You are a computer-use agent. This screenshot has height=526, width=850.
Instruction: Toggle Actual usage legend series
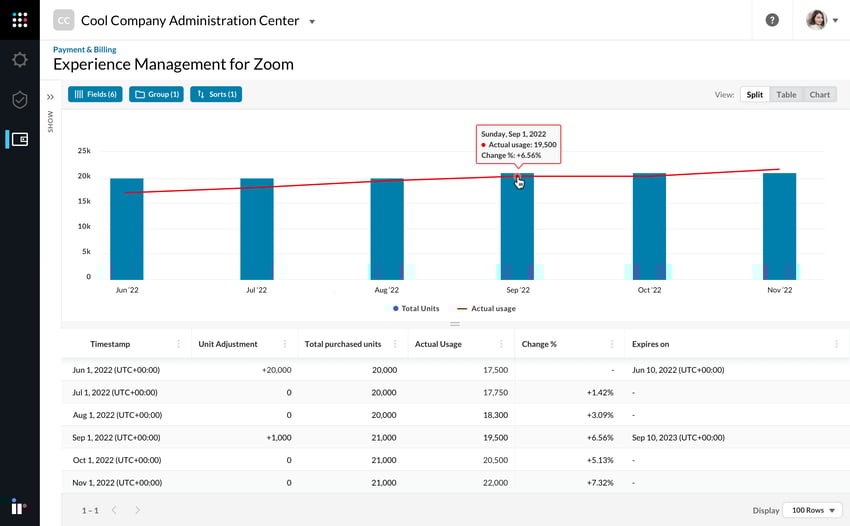point(486,309)
